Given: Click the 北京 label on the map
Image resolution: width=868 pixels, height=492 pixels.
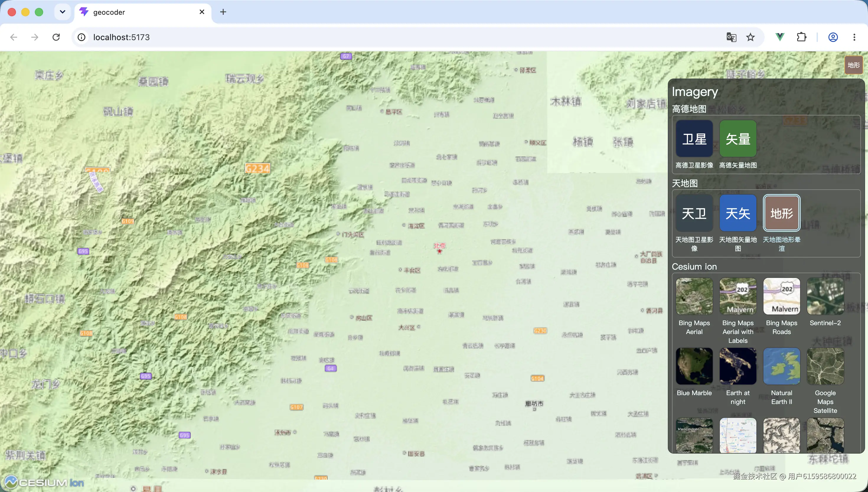Looking at the screenshot, I should (x=439, y=246).
